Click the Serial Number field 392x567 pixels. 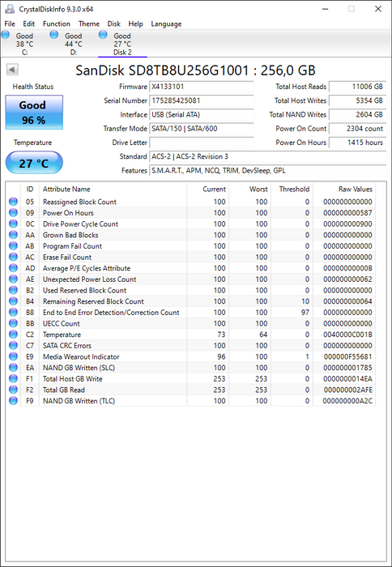[x=202, y=100]
